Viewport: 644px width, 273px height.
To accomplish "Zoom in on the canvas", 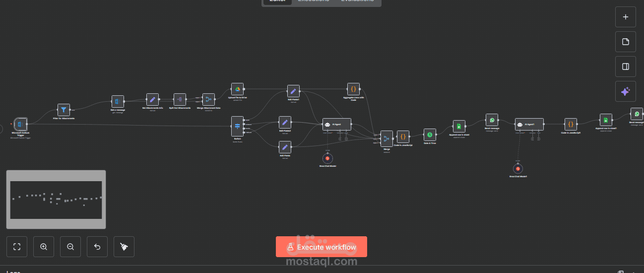I will coord(44,247).
